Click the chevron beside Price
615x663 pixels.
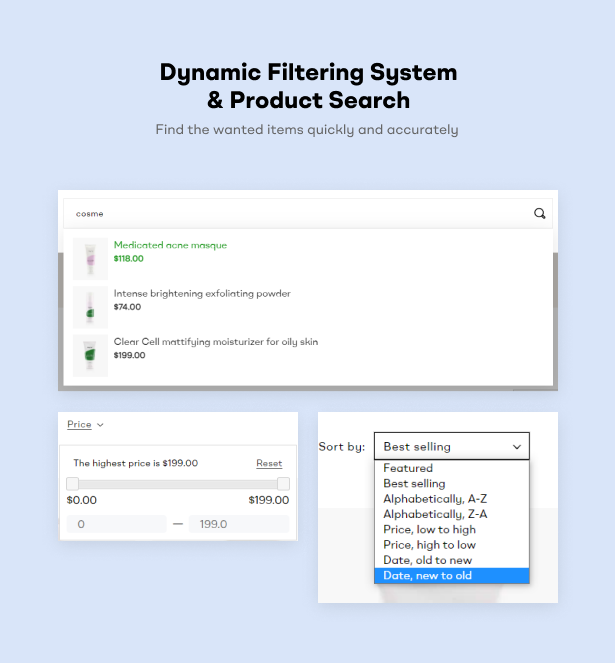click(x=100, y=425)
